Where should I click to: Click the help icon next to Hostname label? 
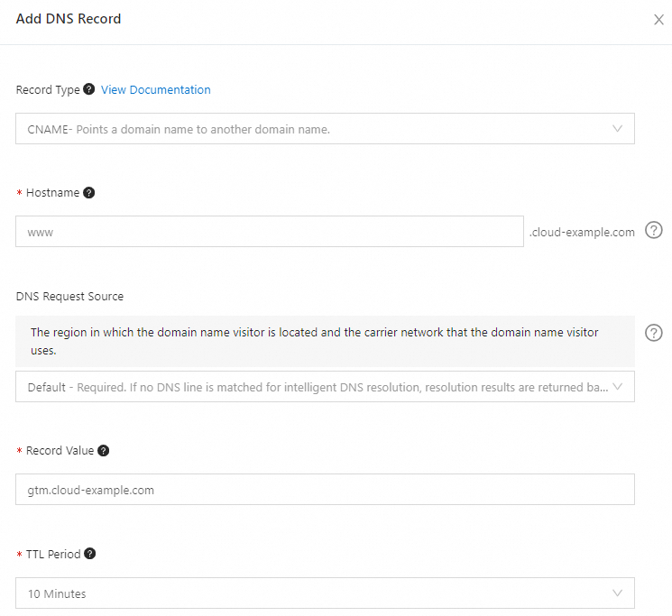tap(88, 193)
